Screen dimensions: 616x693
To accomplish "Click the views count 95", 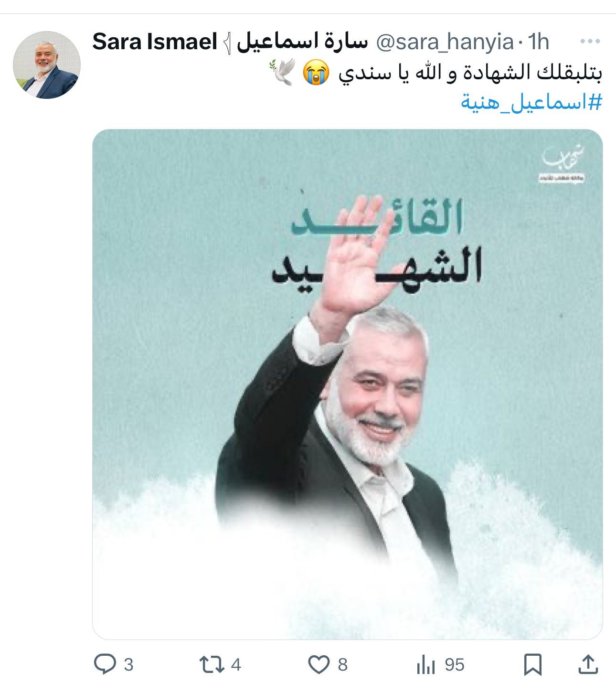I will 455,664.
